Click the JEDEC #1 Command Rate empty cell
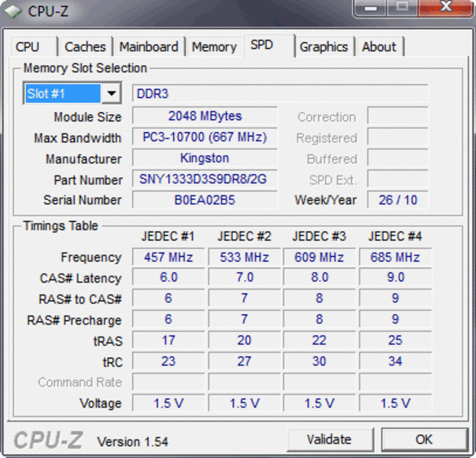476x458 pixels. (x=169, y=382)
